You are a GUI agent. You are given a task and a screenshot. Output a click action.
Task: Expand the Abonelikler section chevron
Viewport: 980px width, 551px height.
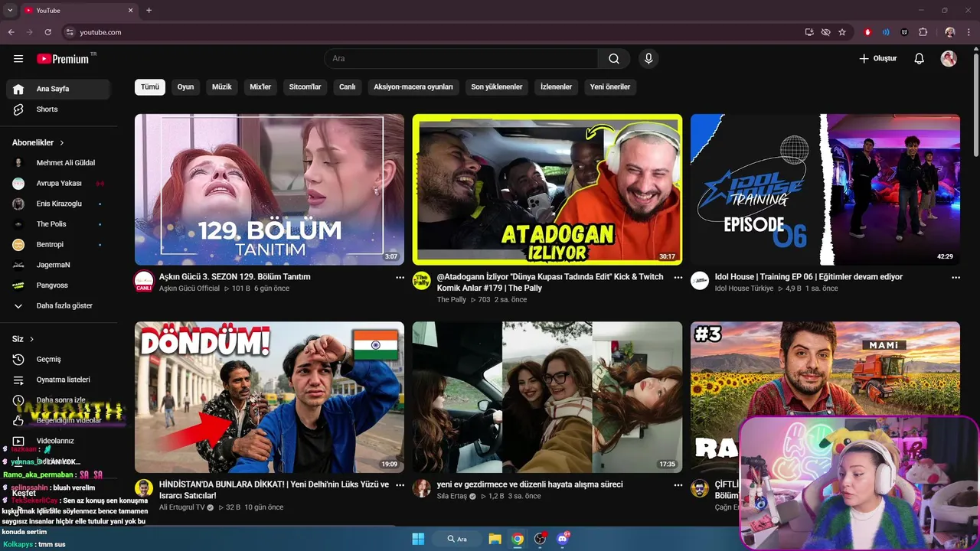[x=62, y=143]
